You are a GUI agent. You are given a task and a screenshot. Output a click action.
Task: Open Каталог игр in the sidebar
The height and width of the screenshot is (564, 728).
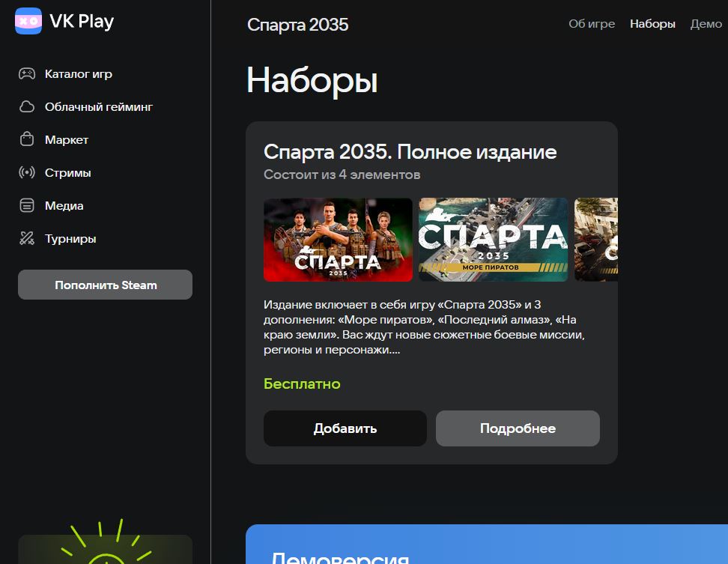coord(79,74)
